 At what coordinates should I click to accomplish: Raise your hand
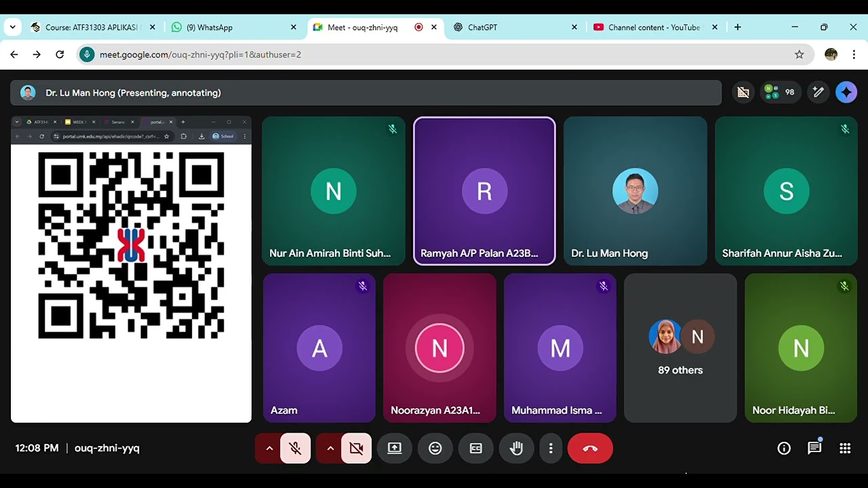coord(517,448)
